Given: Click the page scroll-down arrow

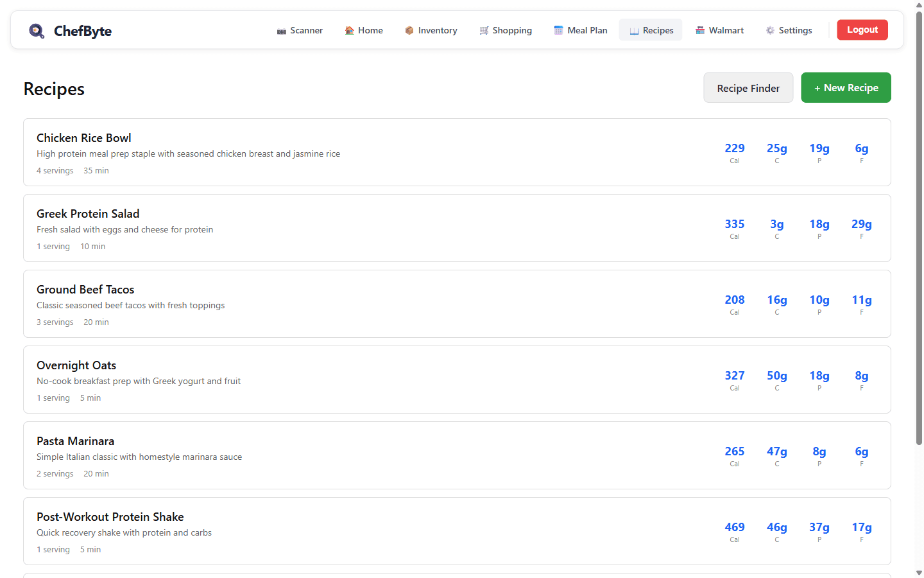Looking at the screenshot, I should tap(919, 572).
